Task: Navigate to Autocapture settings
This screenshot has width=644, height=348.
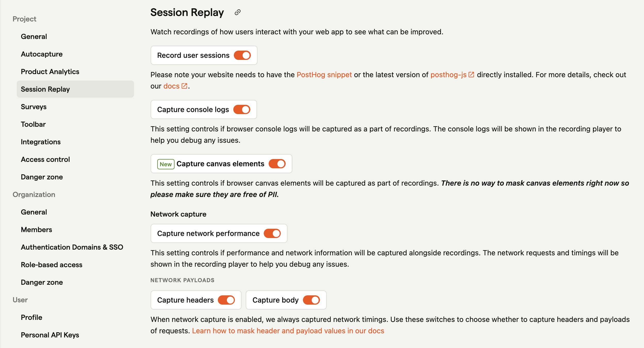Action: pos(42,54)
